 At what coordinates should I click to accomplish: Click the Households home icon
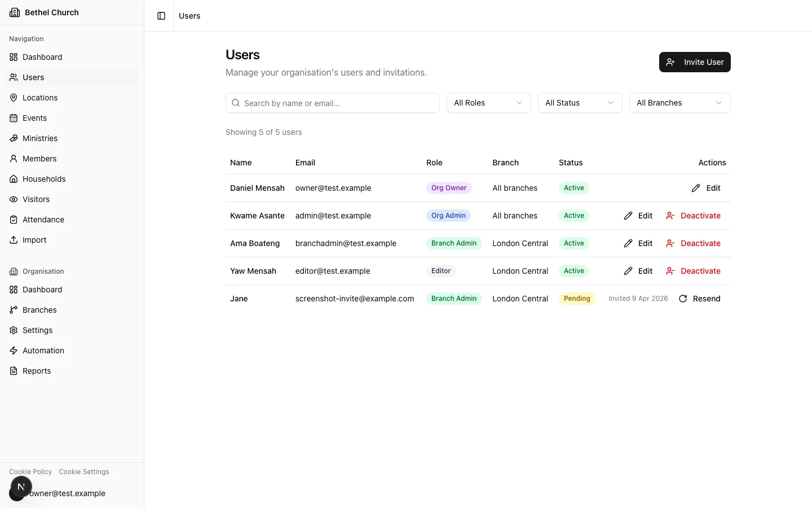14,179
